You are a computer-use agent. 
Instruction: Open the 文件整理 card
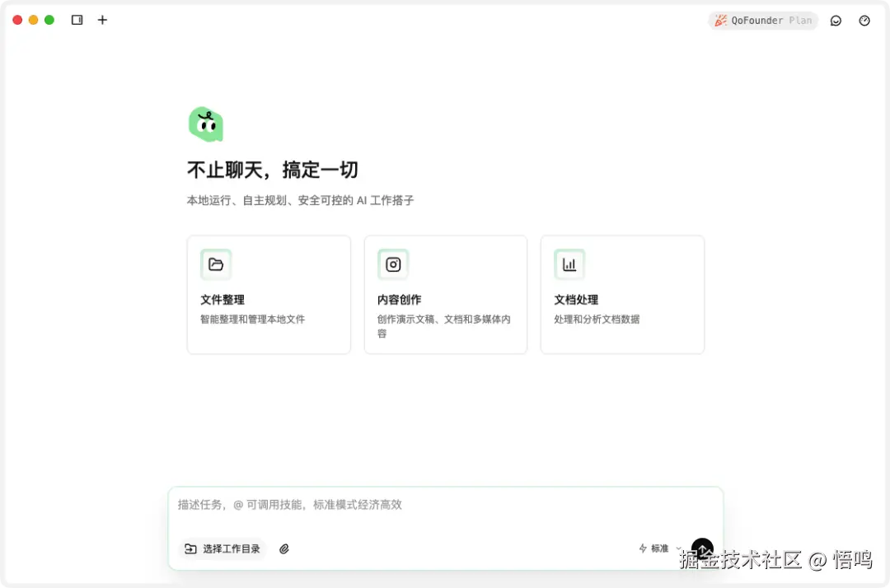[x=269, y=295]
